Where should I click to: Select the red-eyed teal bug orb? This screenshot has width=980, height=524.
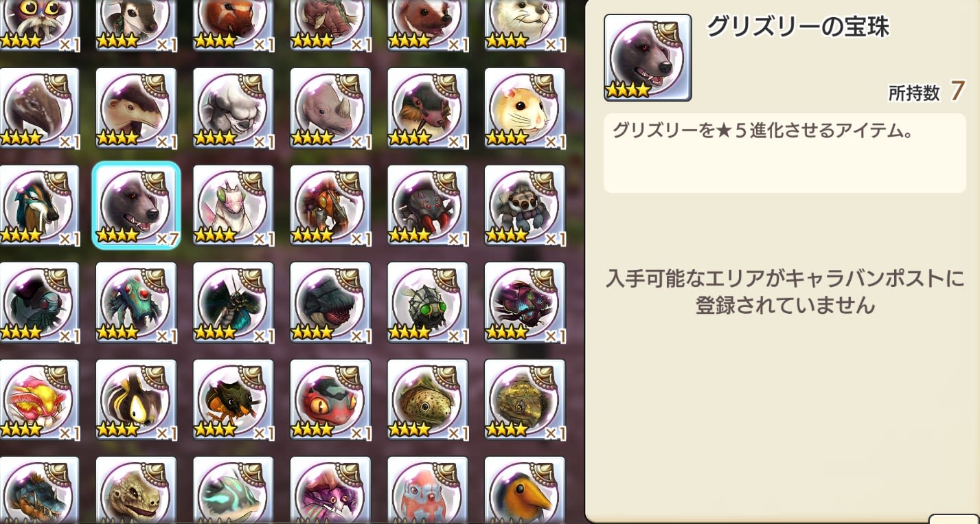point(137,303)
